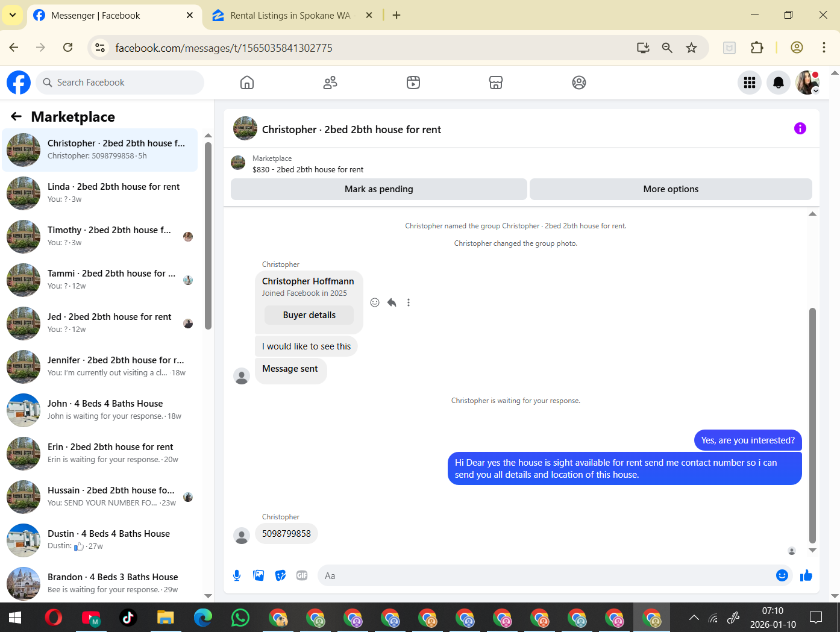The width and height of the screenshot is (840, 632).
Task: Open Buyer details for Christopher Hoffmann
Action: tap(309, 315)
